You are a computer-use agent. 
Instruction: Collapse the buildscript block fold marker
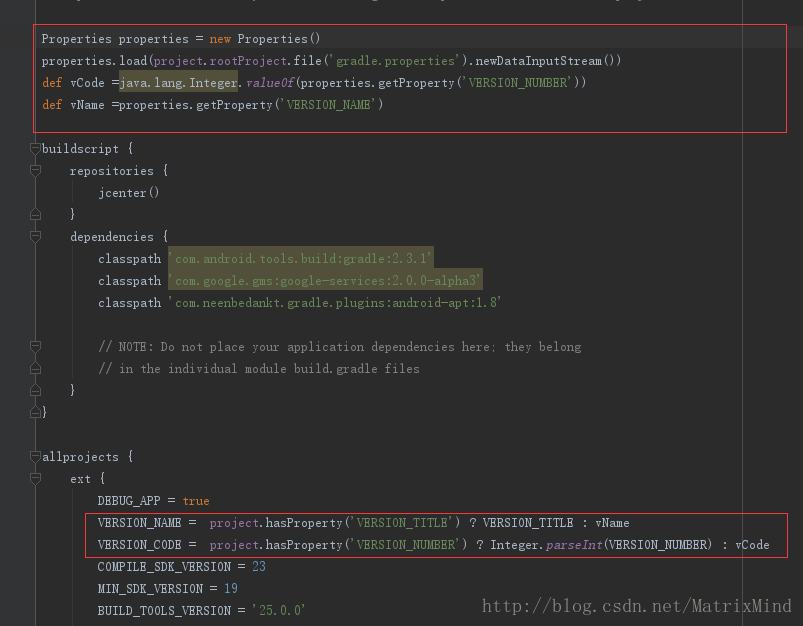click(x=35, y=149)
